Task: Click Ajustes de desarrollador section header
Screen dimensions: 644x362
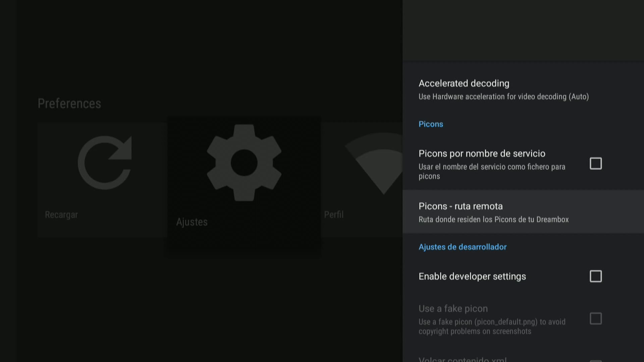Action: (x=463, y=247)
